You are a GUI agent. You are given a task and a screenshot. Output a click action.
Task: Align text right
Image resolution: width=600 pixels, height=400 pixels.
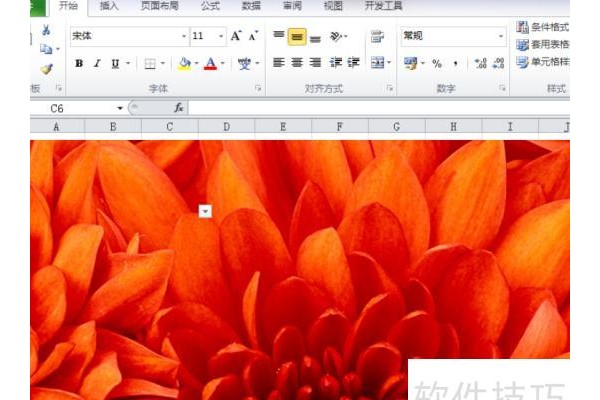point(315,62)
